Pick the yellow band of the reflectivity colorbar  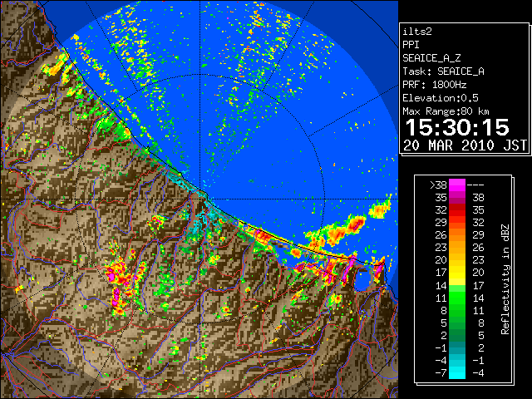click(x=457, y=273)
